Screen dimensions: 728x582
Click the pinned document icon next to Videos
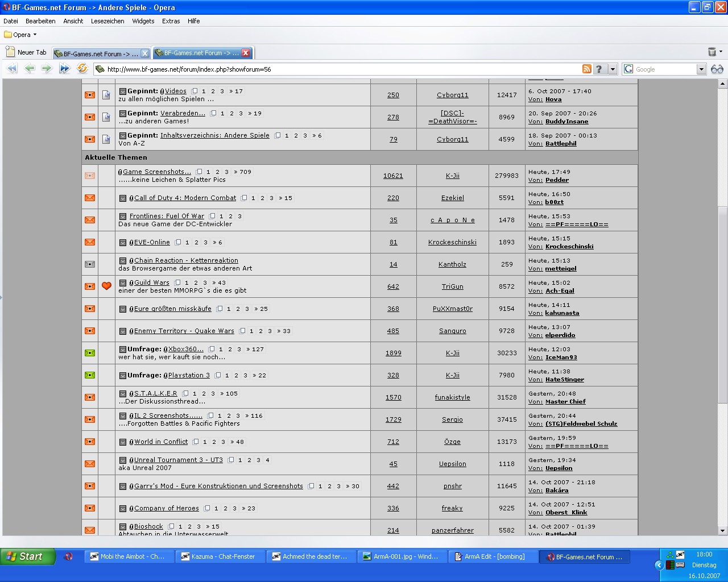[106, 95]
